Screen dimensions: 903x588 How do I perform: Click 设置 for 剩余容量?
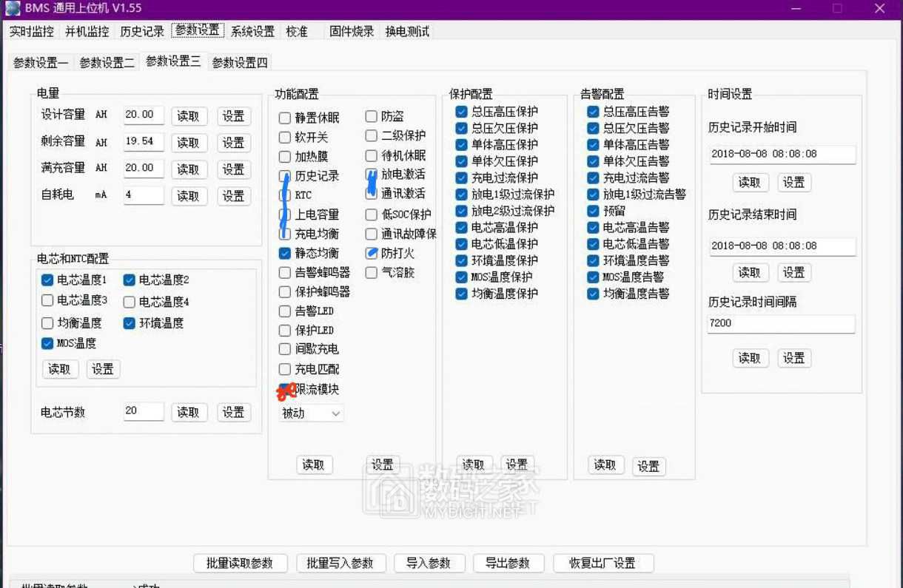pos(234,143)
